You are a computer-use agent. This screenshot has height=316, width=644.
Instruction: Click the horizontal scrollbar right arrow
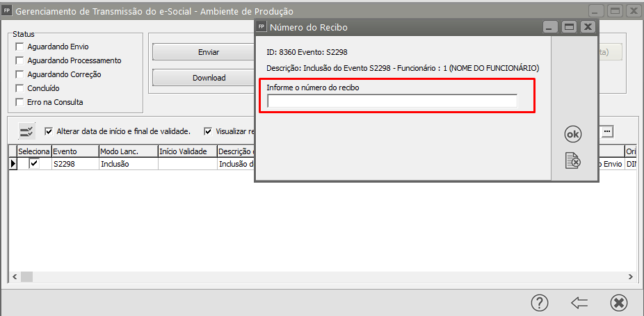(x=631, y=277)
